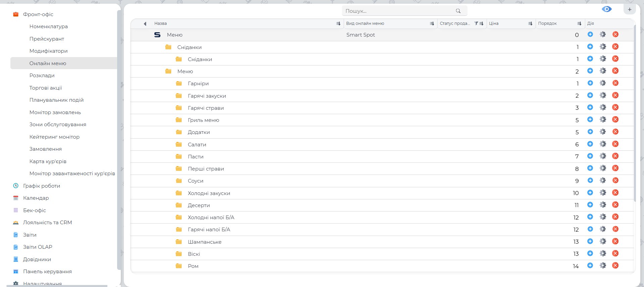Viewport: 644px width, 287px height.
Task: Open settings gear for root Меню row
Action: point(603,34)
